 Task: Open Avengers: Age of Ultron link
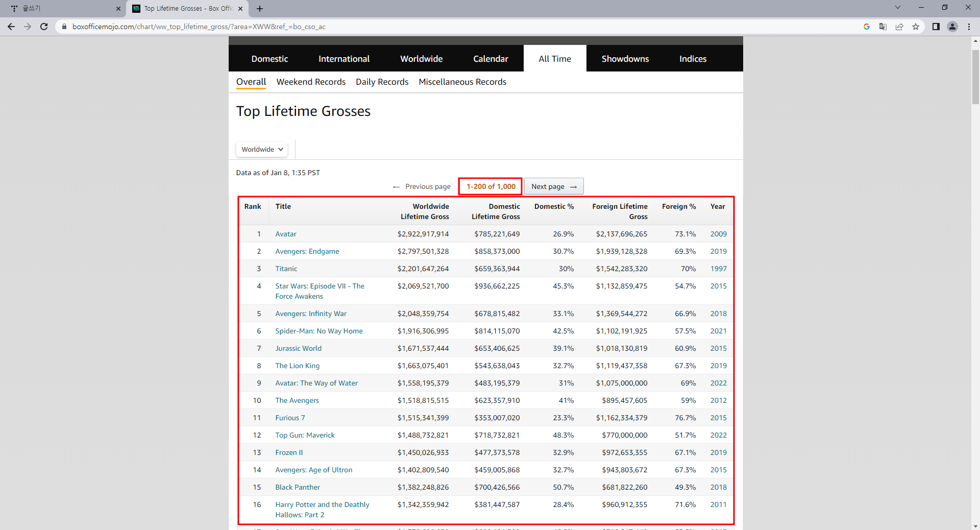pyautogui.click(x=314, y=470)
